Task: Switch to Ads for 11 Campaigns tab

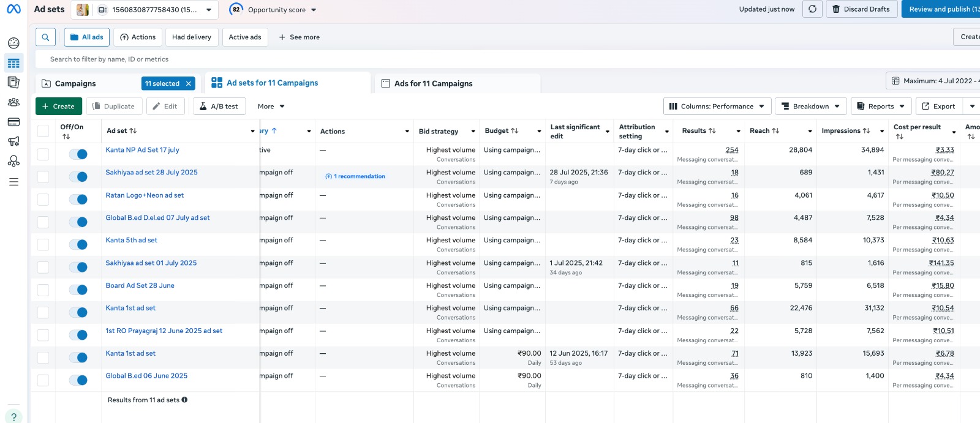Action: click(433, 84)
